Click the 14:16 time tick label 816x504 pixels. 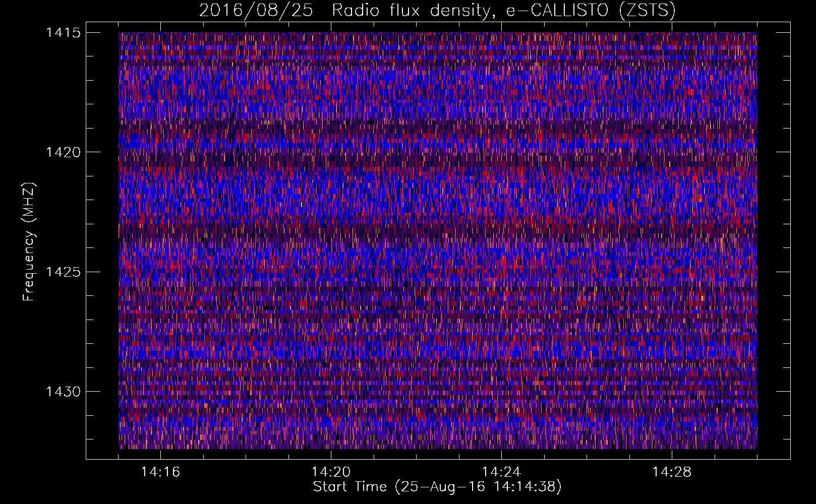coord(160,472)
